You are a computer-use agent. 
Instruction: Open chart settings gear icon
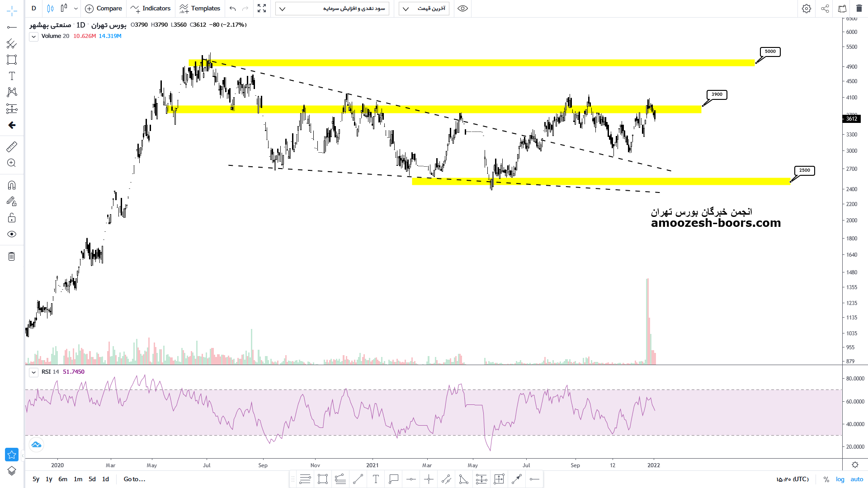pyautogui.click(x=806, y=9)
